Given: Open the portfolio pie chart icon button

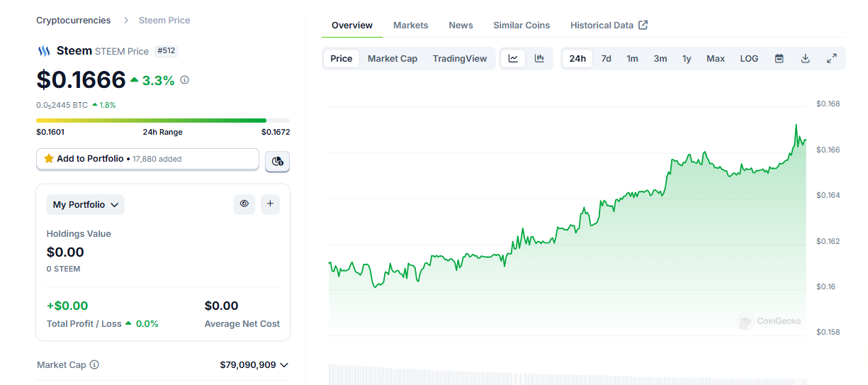Looking at the screenshot, I should pyautogui.click(x=277, y=162).
